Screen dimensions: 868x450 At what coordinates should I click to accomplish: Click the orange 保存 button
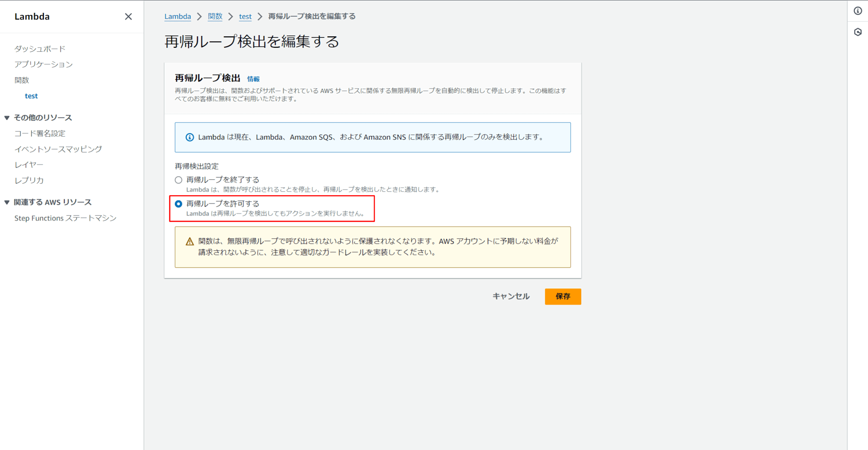[563, 296]
